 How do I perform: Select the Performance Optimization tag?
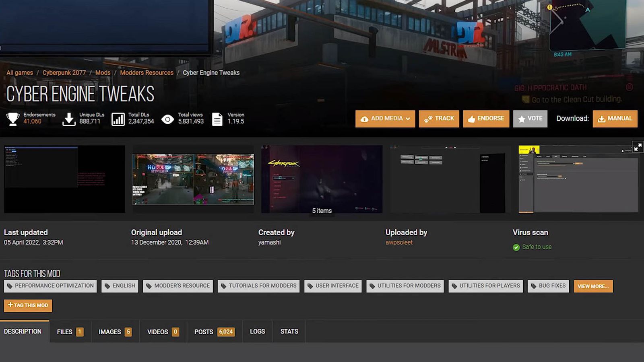(50, 286)
